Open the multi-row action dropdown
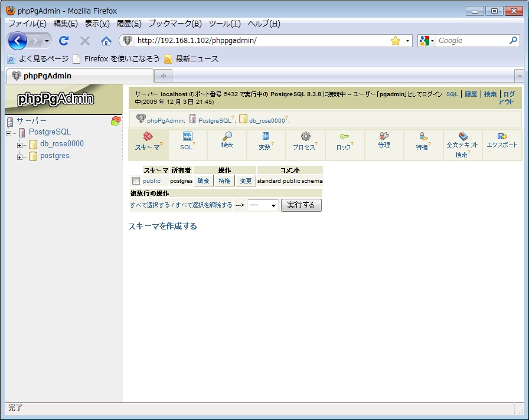 (x=263, y=205)
